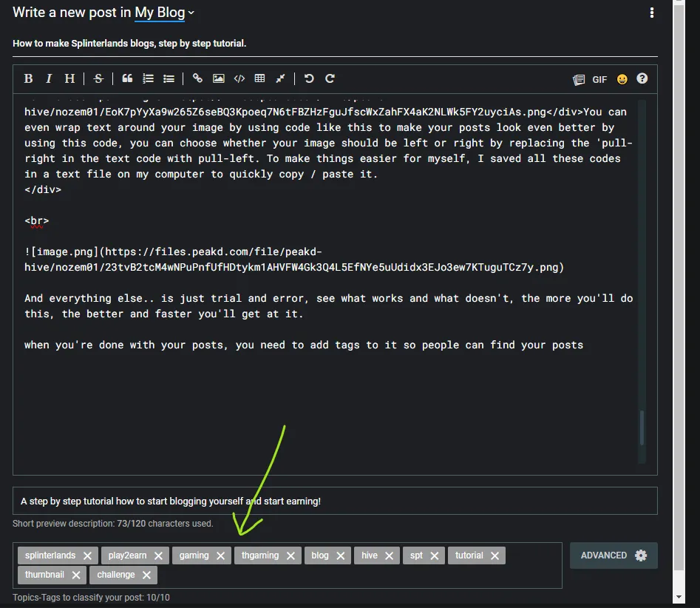This screenshot has width=700, height=608.
Task: Click the 'Short preview description' counter text
Action: point(112,523)
